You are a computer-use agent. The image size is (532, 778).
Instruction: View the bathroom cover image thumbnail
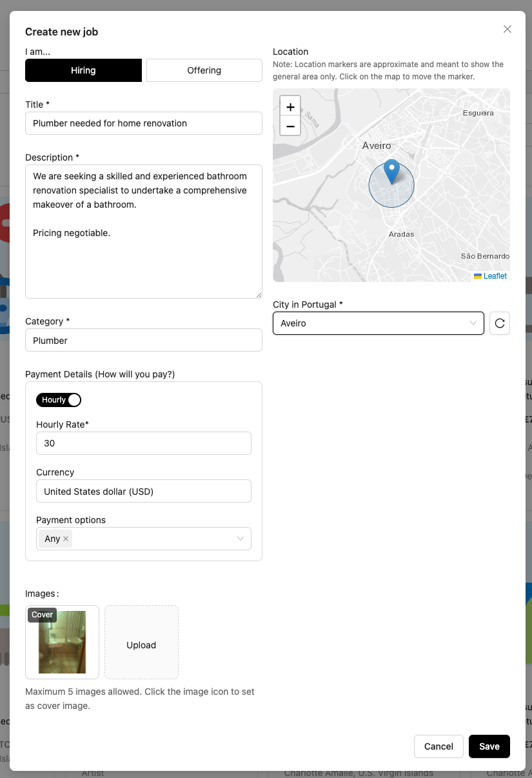pyautogui.click(x=62, y=645)
